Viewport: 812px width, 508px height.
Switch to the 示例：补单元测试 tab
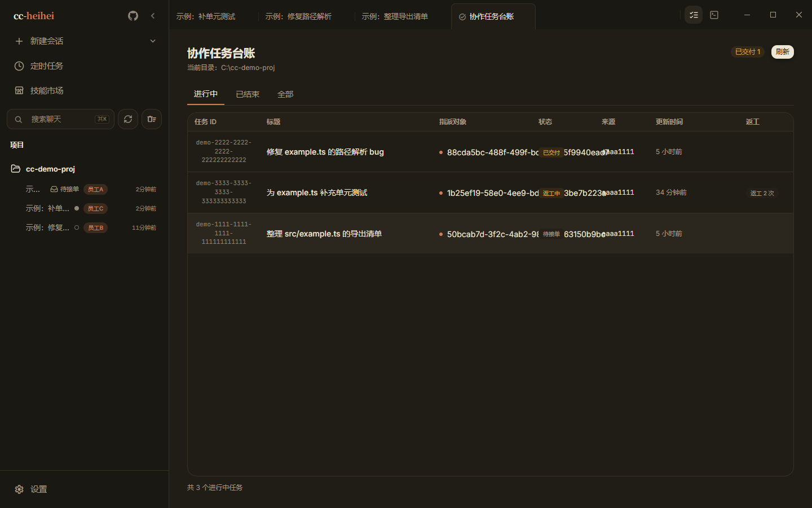click(x=206, y=17)
